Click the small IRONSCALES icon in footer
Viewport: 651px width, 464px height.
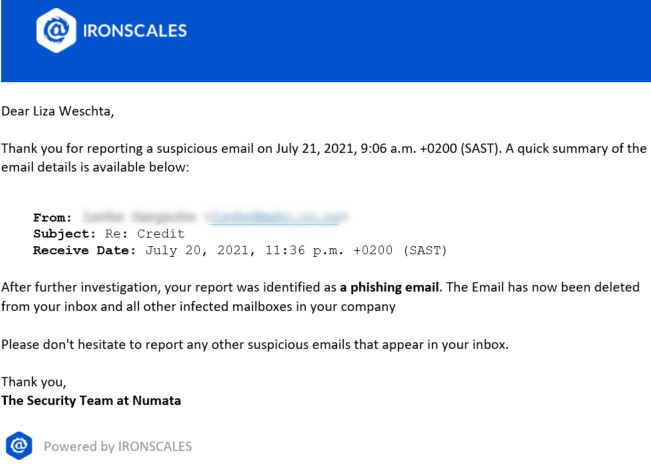coord(19,446)
